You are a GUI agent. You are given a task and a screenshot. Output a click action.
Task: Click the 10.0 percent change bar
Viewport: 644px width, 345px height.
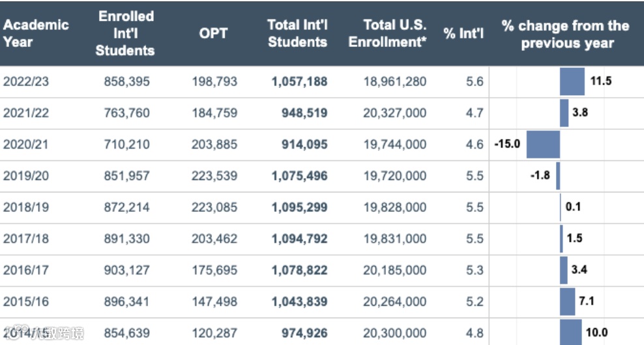[x=570, y=333]
